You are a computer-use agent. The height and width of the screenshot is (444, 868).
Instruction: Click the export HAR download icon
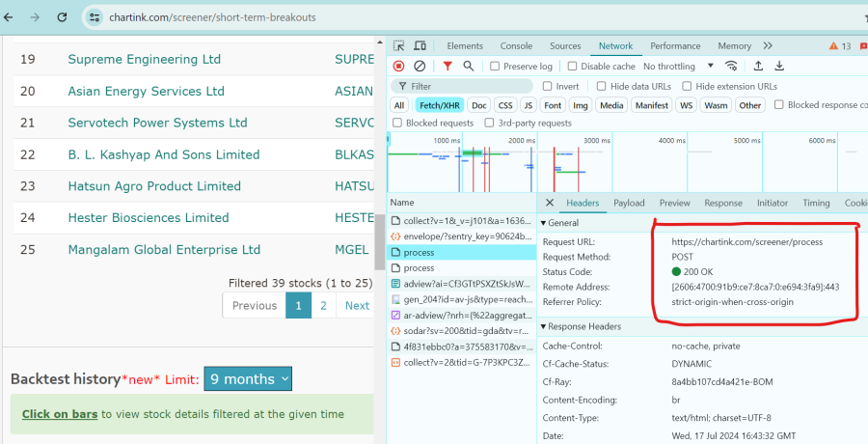779,66
